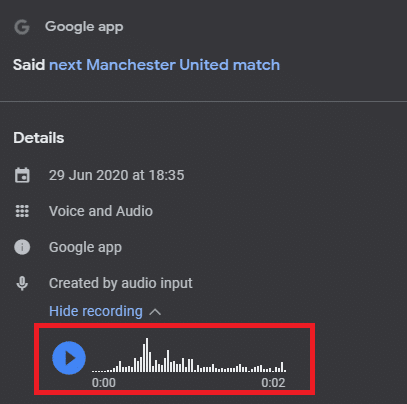Click the Voice and Audio grid icon
Screen dimensions: 407x404
22,211
